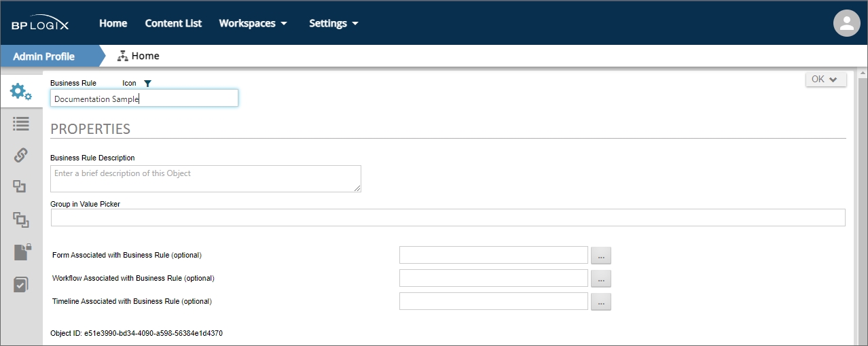Expand the Settings dropdown menu
This screenshot has height=346, width=868.
(333, 23)
